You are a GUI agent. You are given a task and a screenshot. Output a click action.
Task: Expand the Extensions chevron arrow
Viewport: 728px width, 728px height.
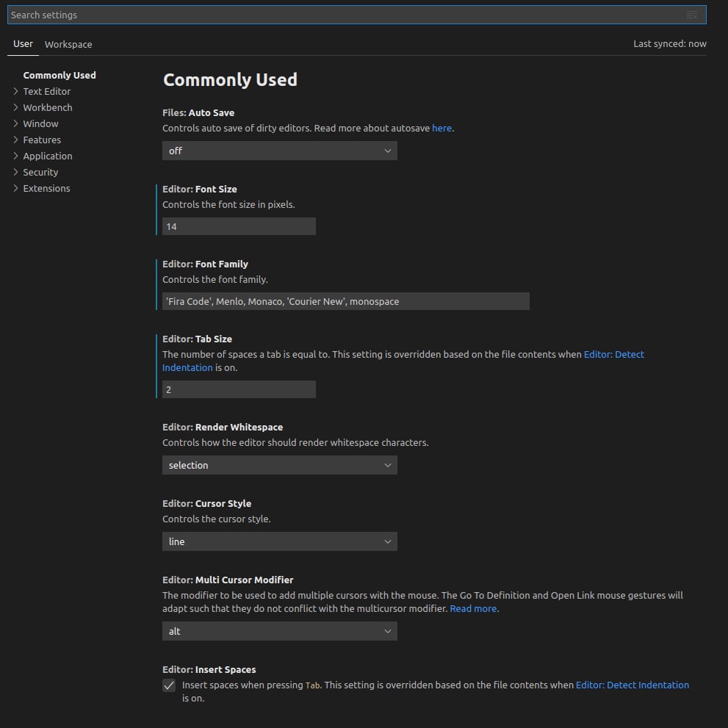point(15,188)
